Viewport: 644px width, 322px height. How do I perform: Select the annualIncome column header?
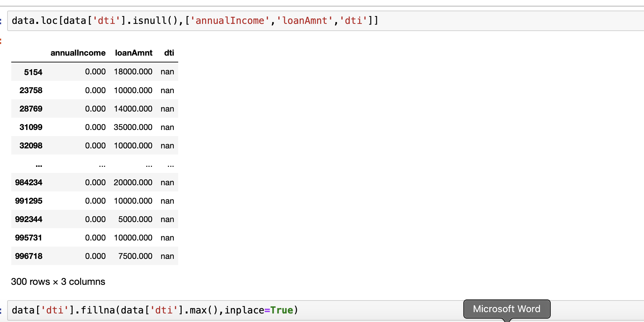(78, 53)
